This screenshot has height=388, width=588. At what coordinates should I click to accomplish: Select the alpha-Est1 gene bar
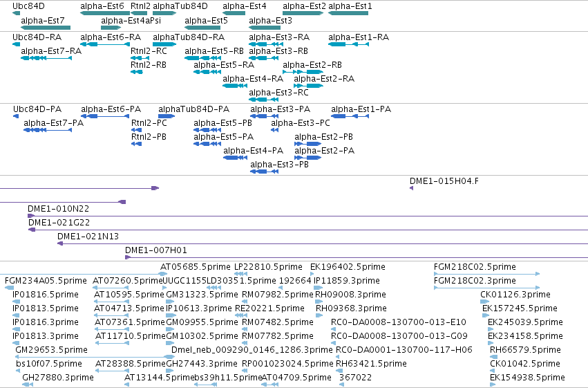348,13
